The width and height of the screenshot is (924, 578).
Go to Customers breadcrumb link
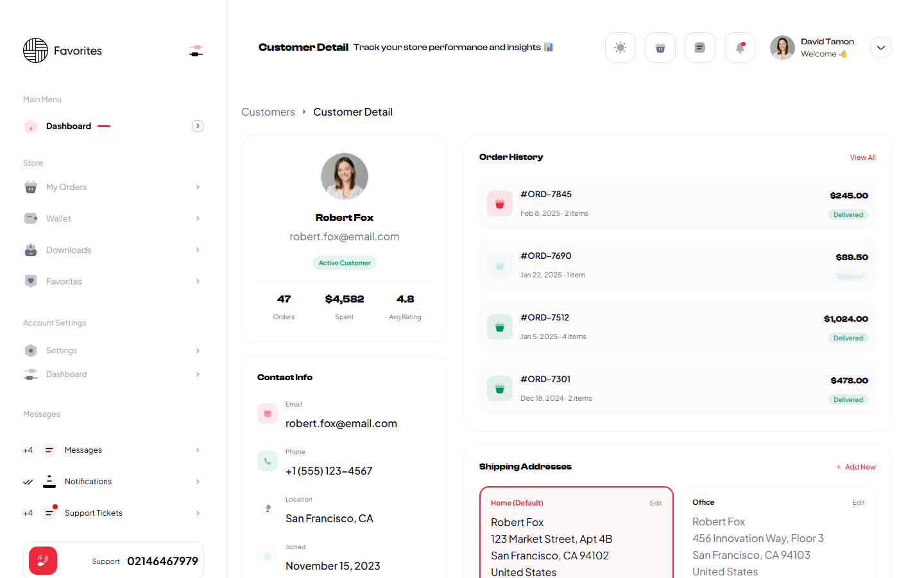[268, 112]
